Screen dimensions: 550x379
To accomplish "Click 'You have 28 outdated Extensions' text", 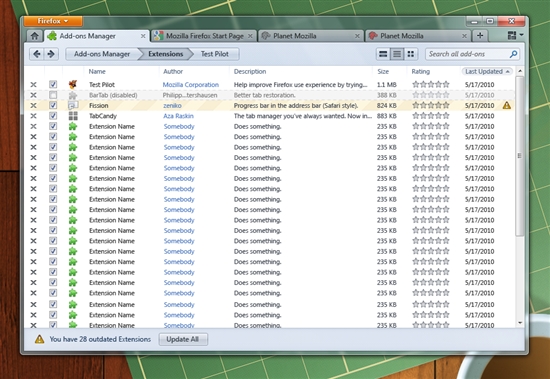I will coord(100,339).
